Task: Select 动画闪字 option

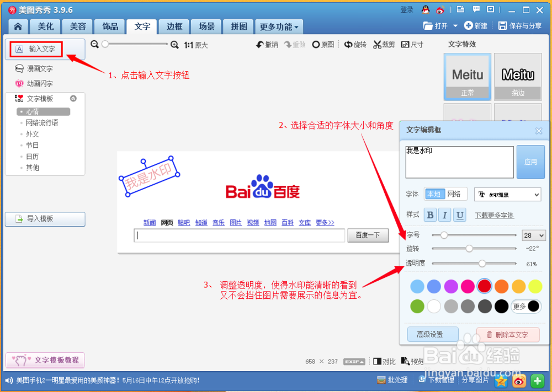Action: (34, 83)
